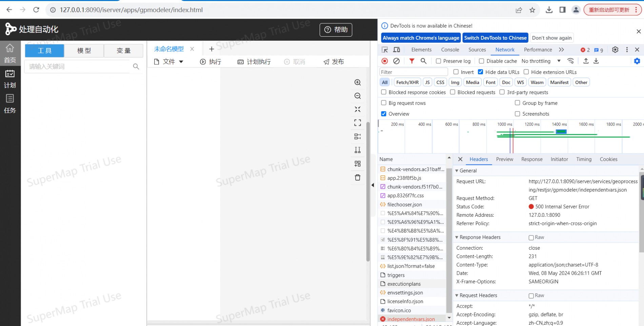Viewport: 644px width, 326px height.
Task: Enable Disable cache checkbox
Action: point(481,61)
